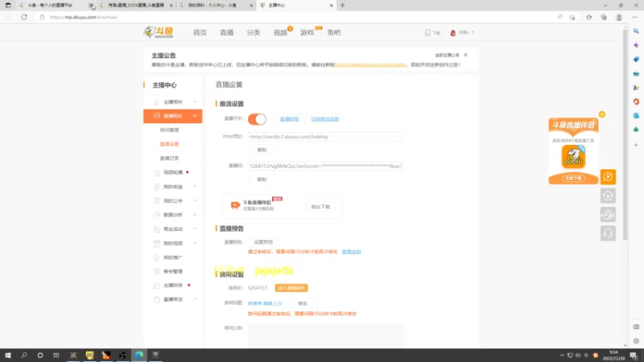The width and height of the screenshot is (644, 362).
Task: Collapse the 主播相关 section chevron
Action: 195,102
